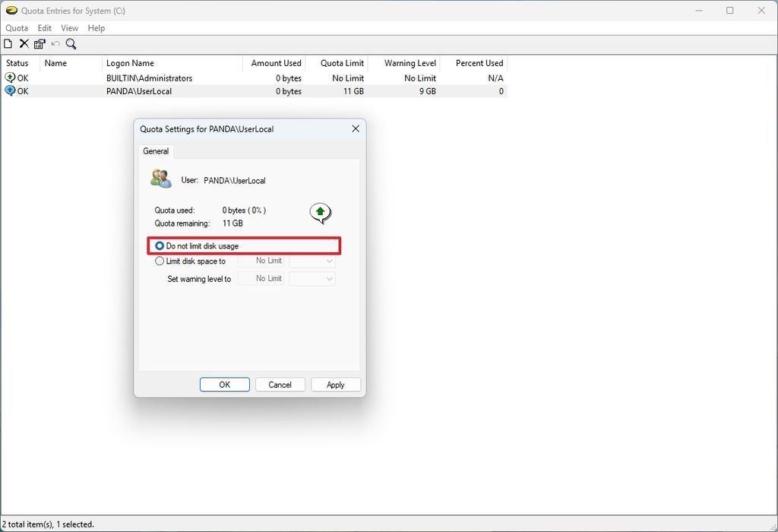Screen dimensions: 778x532
Task: Click the No Limit disk space input field
Action: [x=261, y=261]
